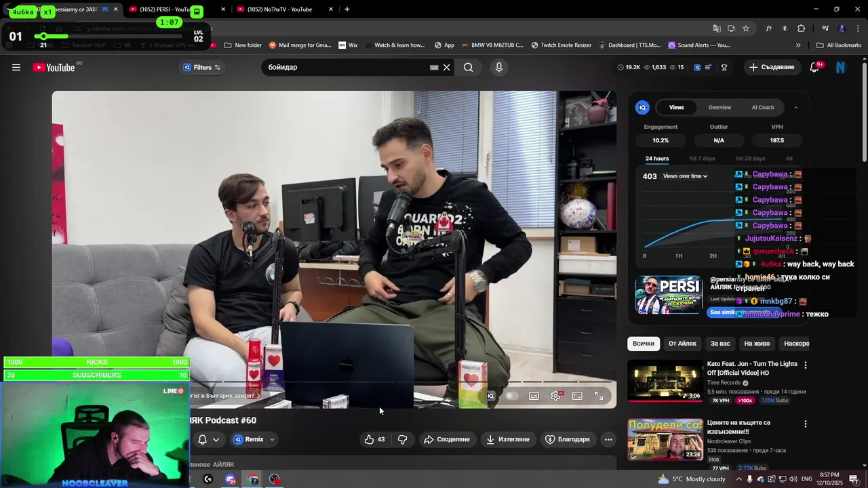
Task: Open the list icon next to header vidIQ
Action: pos(709,67)
